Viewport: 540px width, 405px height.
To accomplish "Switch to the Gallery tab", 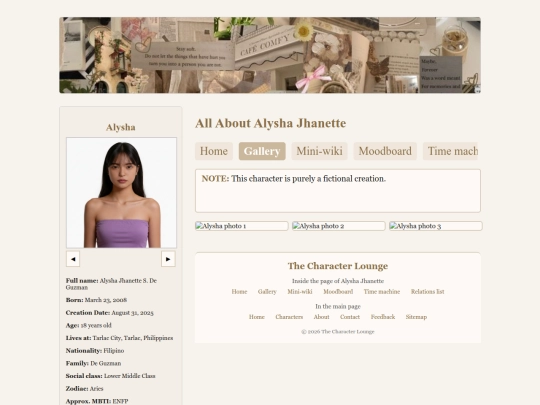I will click(x=262, y=151).
